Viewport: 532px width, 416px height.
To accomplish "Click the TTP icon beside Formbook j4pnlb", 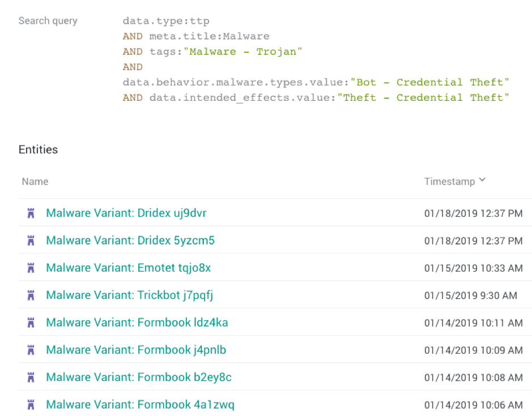I will click(31, 350).
